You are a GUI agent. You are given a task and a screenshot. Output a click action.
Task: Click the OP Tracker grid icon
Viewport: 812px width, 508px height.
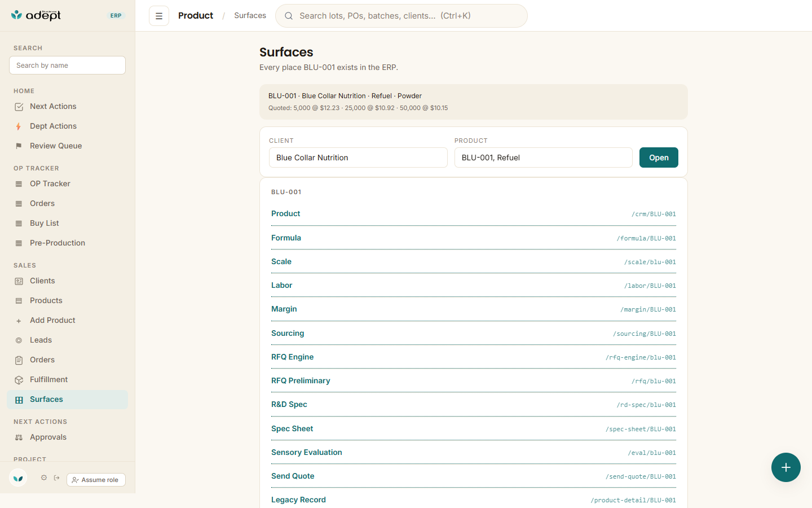coord(19,184)
